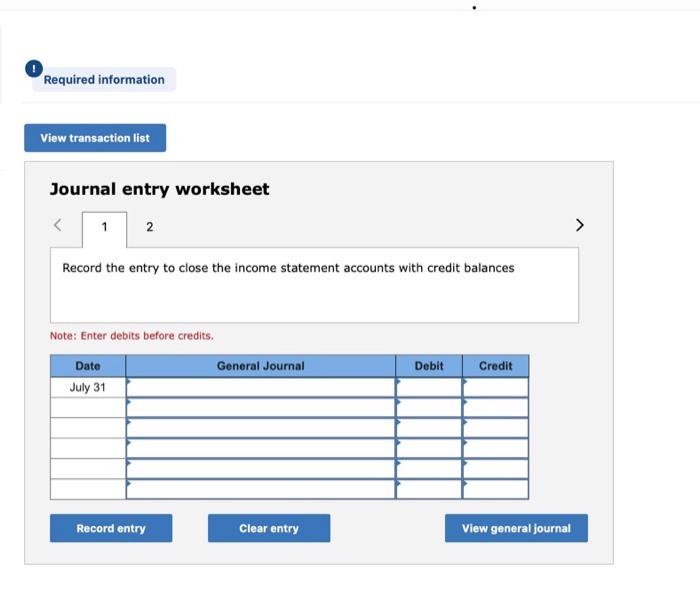Click Debit cell in second row

[x=429, y=408]
